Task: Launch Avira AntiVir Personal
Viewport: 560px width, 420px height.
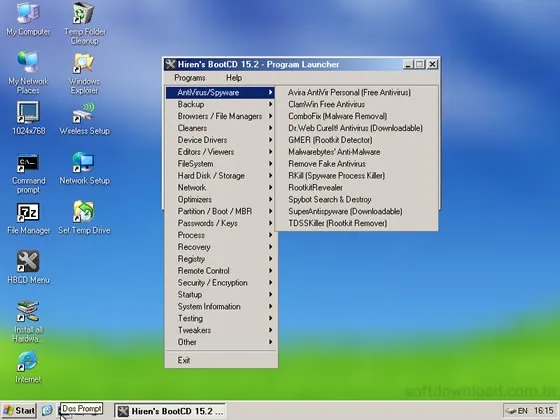Action: [x=356, y=92]
